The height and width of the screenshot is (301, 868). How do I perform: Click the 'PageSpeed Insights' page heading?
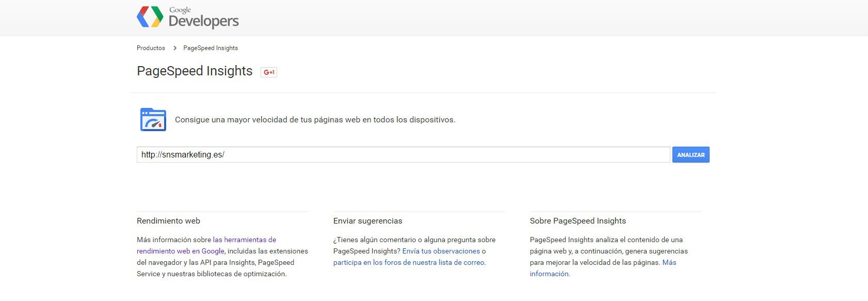[195, 71]
